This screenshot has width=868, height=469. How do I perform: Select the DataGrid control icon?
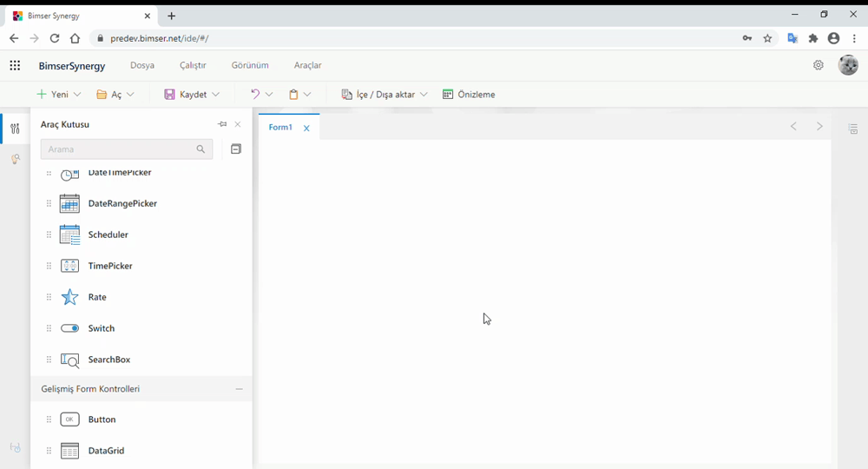point(69,451)
